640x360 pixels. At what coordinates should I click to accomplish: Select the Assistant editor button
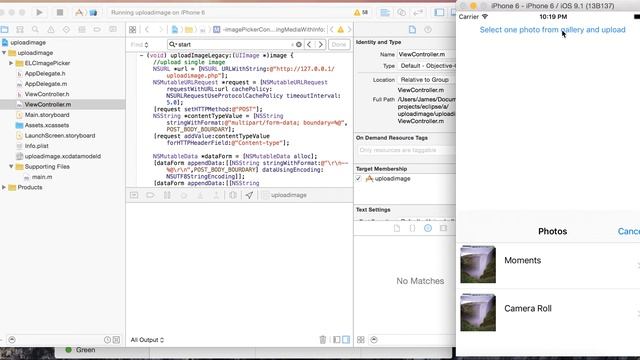tap(402, 13)
